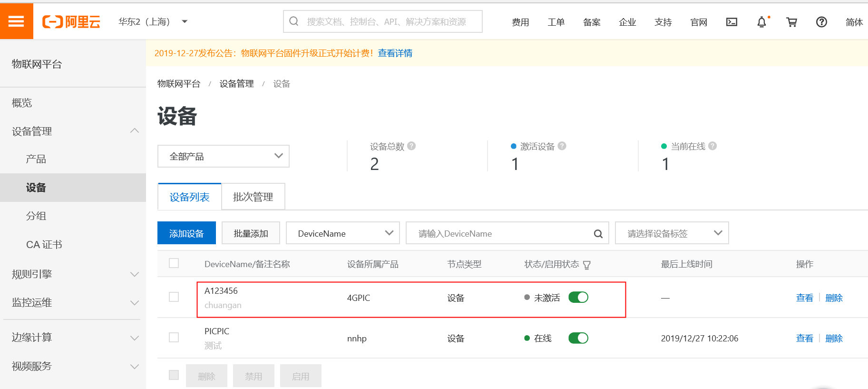This screenshot has height=389, width=868.
Task: Open 分组 in the sidebar
Action: coord(36,216)
